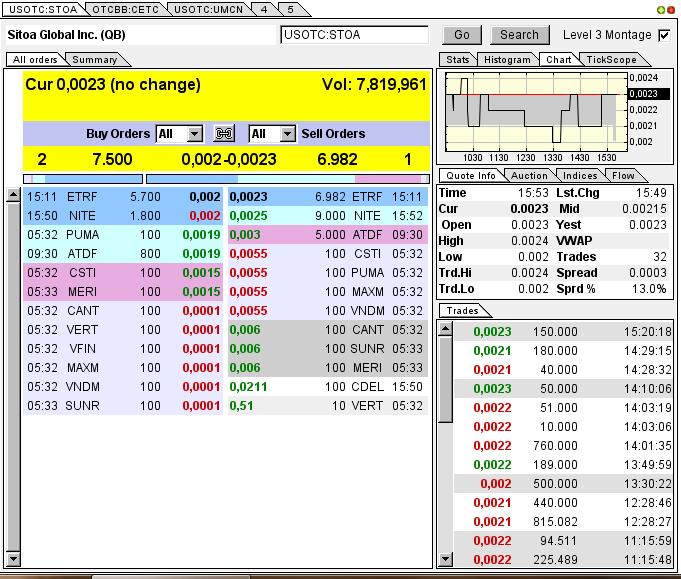Click Trades list scroll down arrow
The image size is (681, 579).
tap(446, 561)
